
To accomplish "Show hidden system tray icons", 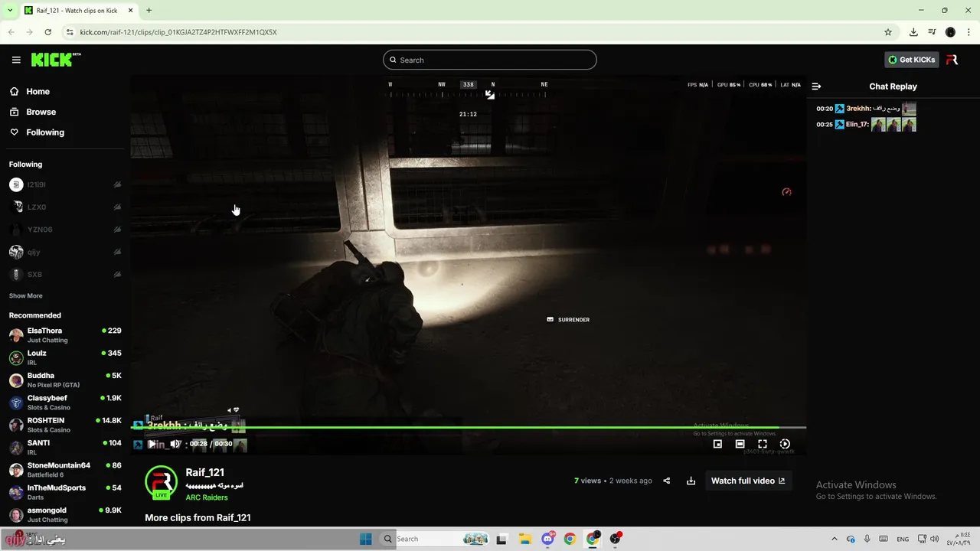I will [835, 539].
